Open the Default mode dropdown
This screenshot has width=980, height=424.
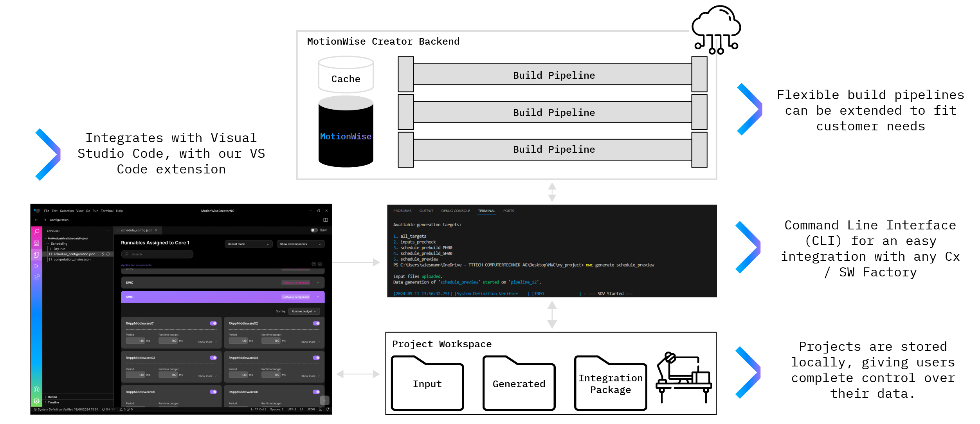pyautogui.click(x=249, y=244)
